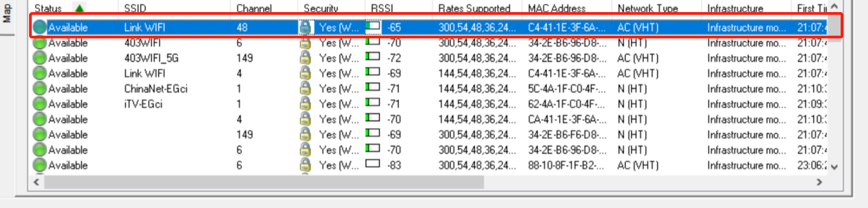Click the signal strength bar beside RSSI -65
Image resolution: width=868 pixels, height=208 pixels.
click(x=373, y=26)
